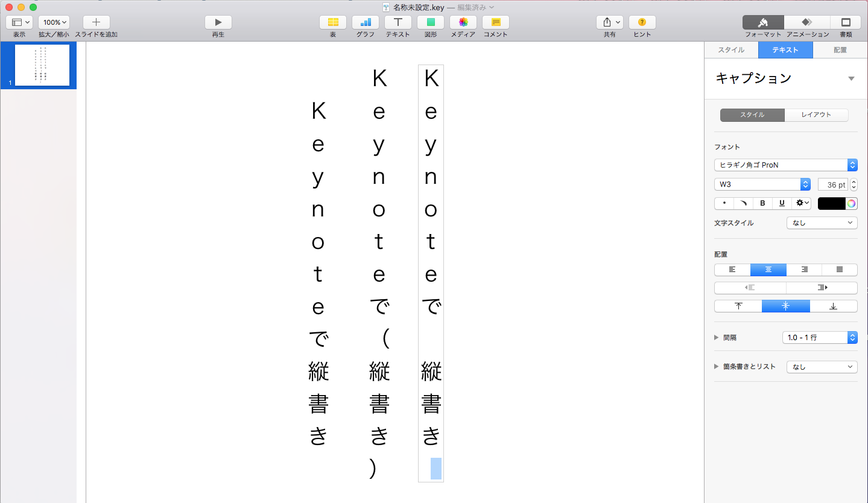868x503 pixels.
Task: Add a comment with コメント icon
Action: pos(496,22)
